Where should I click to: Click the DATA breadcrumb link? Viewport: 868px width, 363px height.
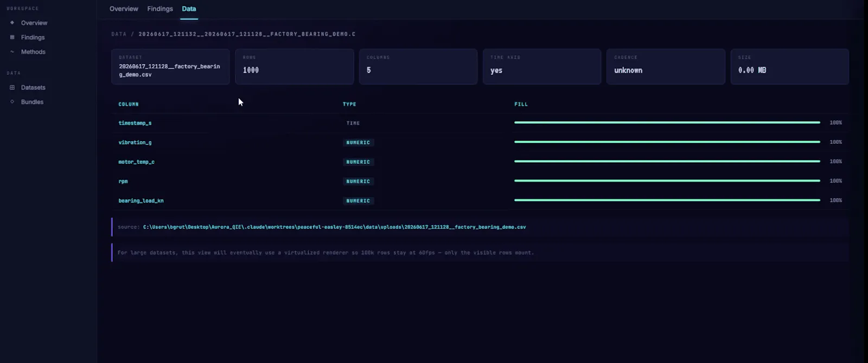[119, 34]
